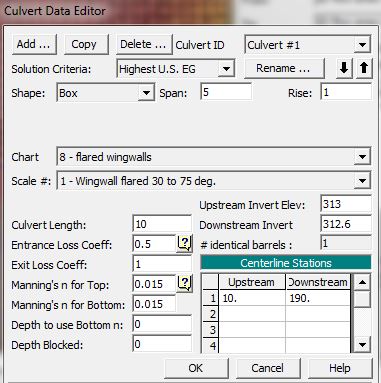Select the Depth to use Bottom n field
Viewport: 381px width, 383px height.
coord(162,324)
